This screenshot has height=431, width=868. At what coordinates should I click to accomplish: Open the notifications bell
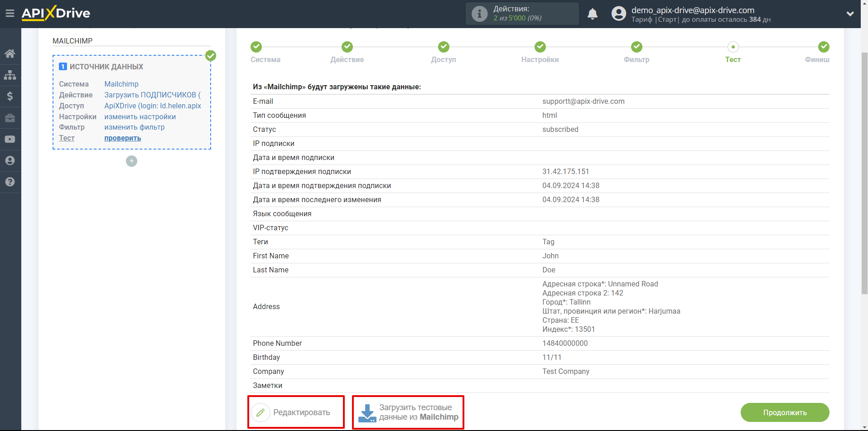pos(593,14)
